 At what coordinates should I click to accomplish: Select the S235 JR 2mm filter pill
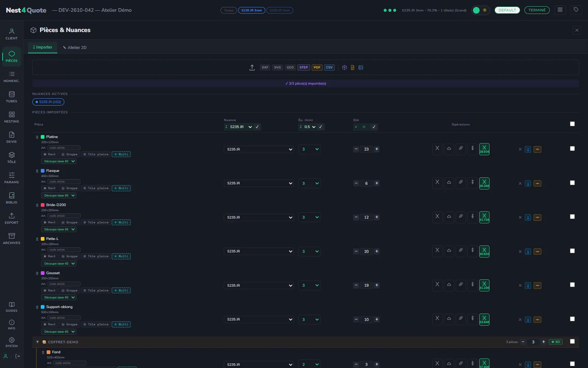(x=280, y=10)
